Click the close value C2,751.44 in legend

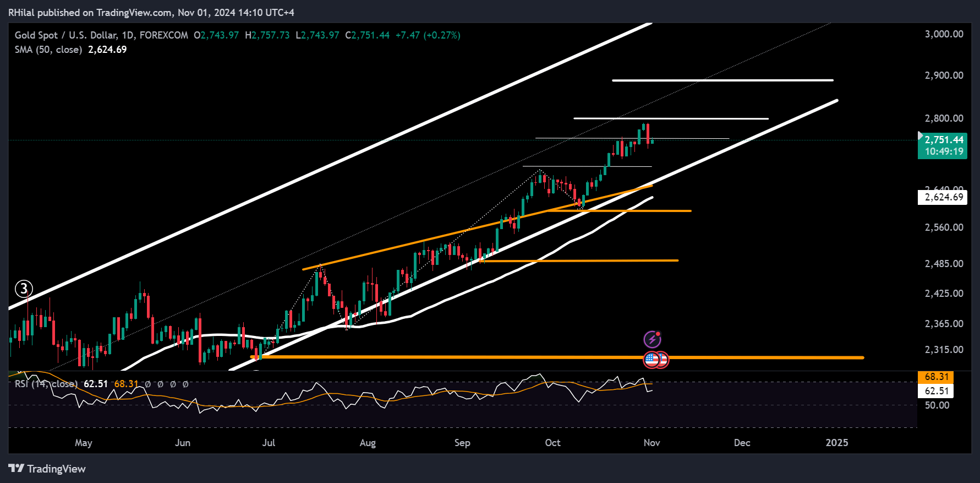tap(367, 35)
